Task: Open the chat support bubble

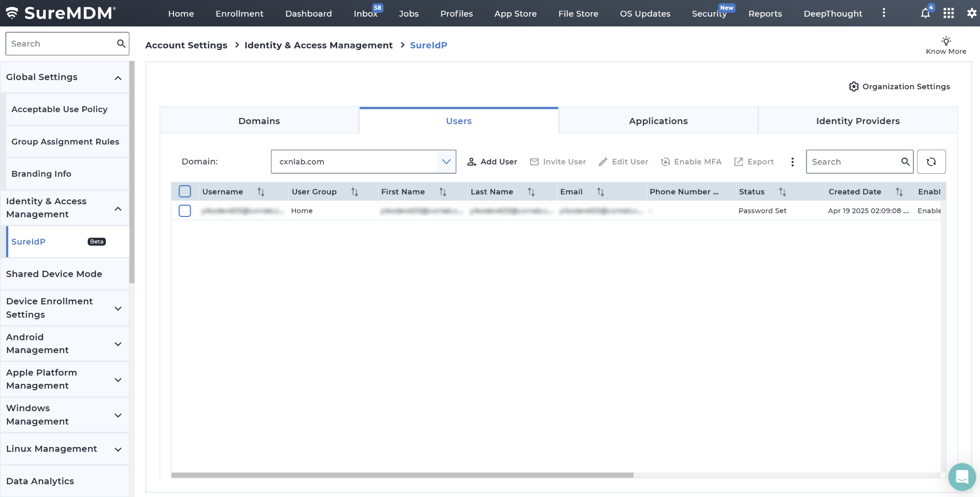Action: click(x=961, y=476)
